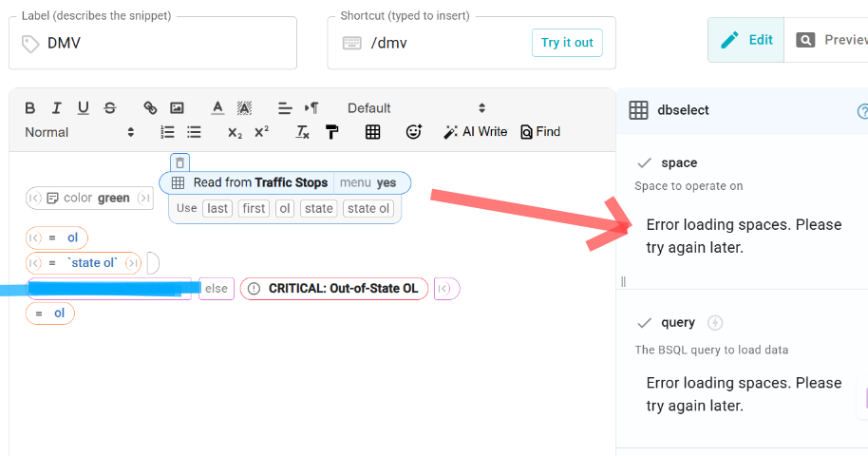Open the Default font dropdown
Screen dimensions: 868x456
coord(416,108)
